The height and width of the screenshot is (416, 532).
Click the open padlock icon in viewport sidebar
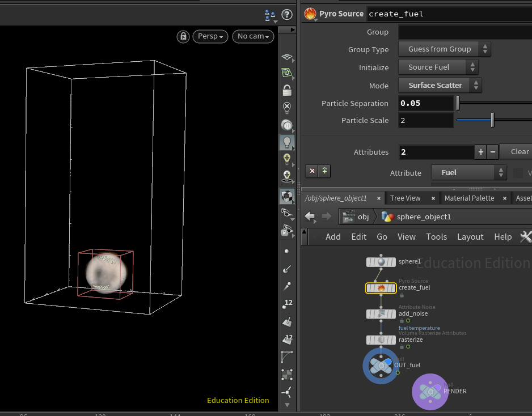point(287,90)
